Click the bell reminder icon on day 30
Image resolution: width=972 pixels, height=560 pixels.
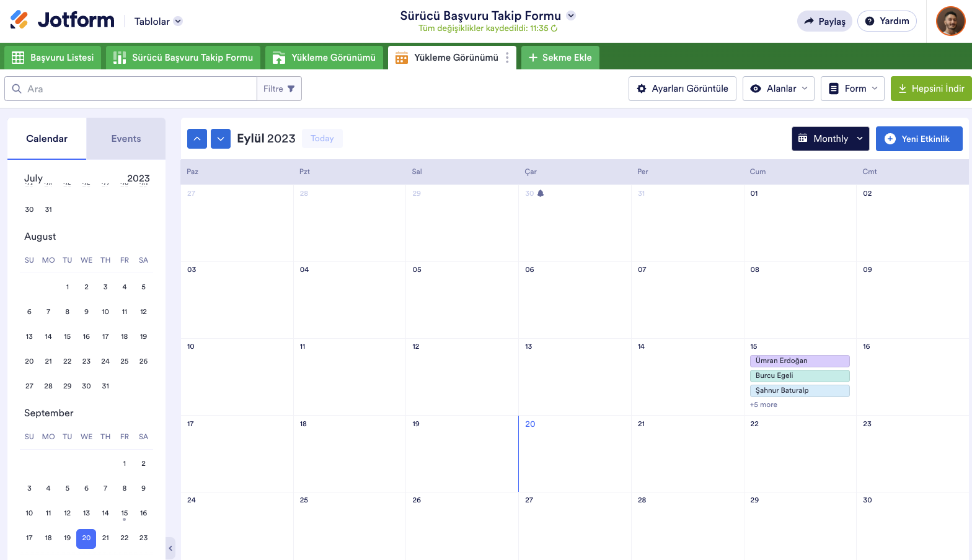(x=541, y=193)
